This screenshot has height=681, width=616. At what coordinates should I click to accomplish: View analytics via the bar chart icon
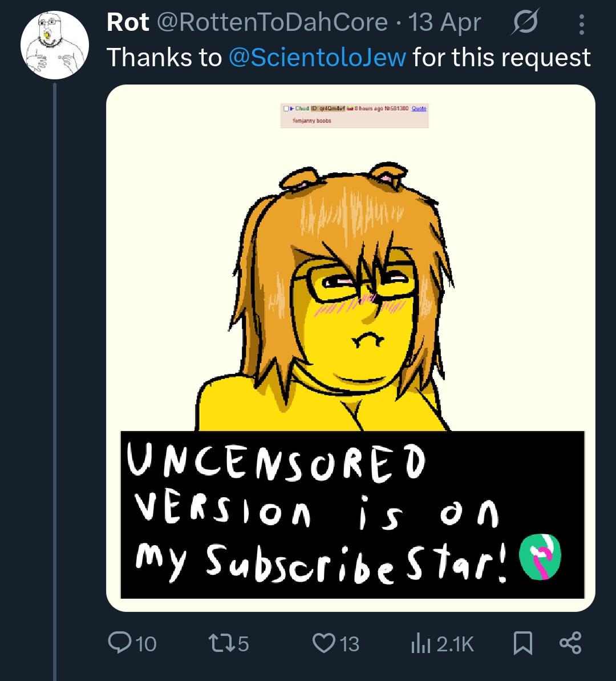click(x=418, y=643)
